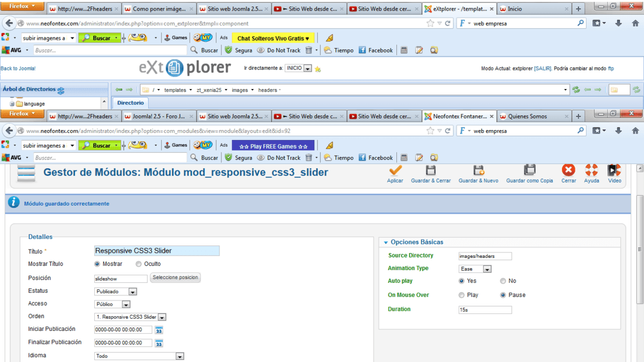Viewport: 644px width, 362px height.
Task: Select the Directorio tab in eXtplorer
Action: (130, 103)
